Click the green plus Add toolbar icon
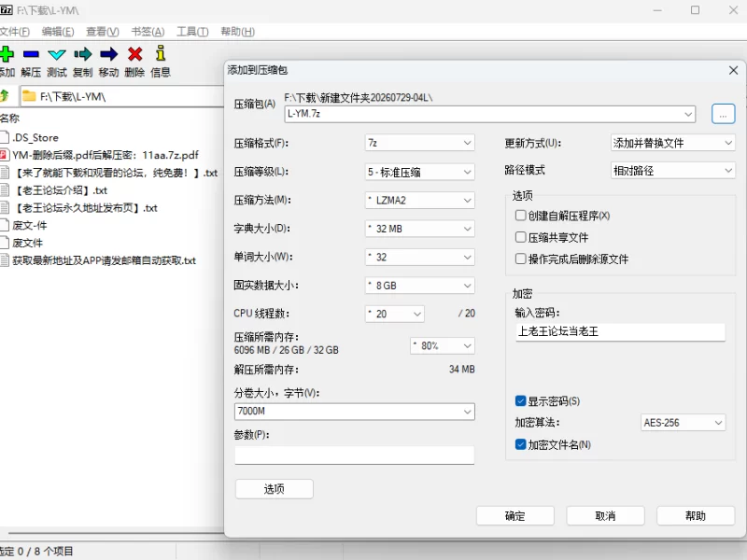This screenshot has height=560, width=747. [7, 54]
